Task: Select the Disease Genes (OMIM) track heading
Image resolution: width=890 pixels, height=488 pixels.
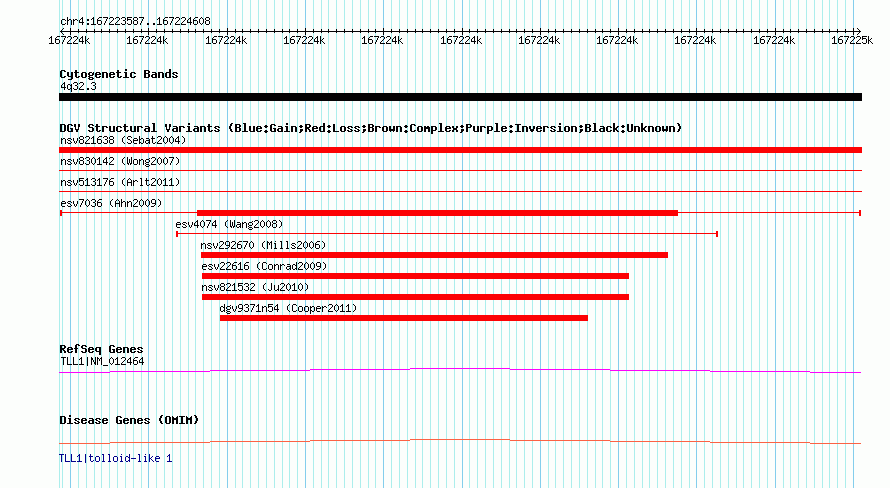Action: (x=129, y=420)
